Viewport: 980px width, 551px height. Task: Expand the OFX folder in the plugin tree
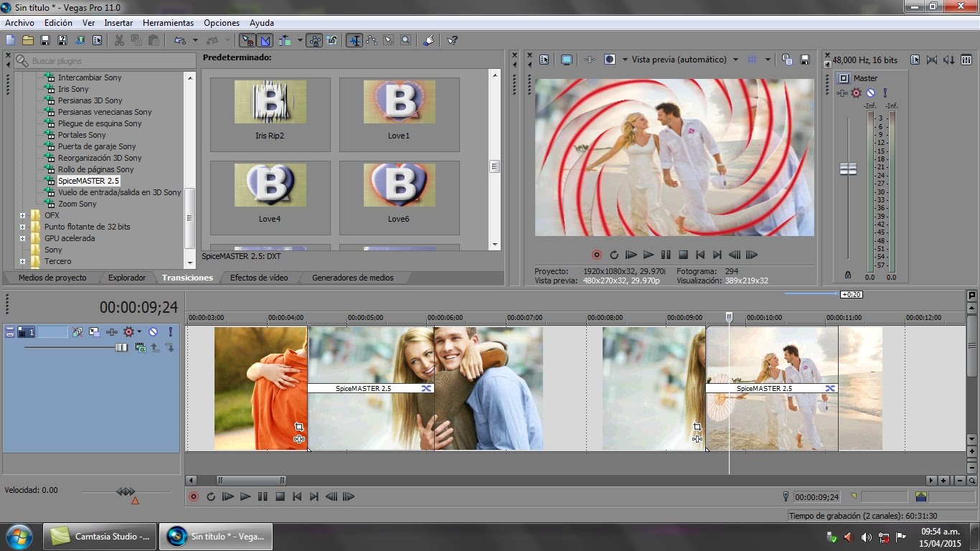click(x=24, y=215)
